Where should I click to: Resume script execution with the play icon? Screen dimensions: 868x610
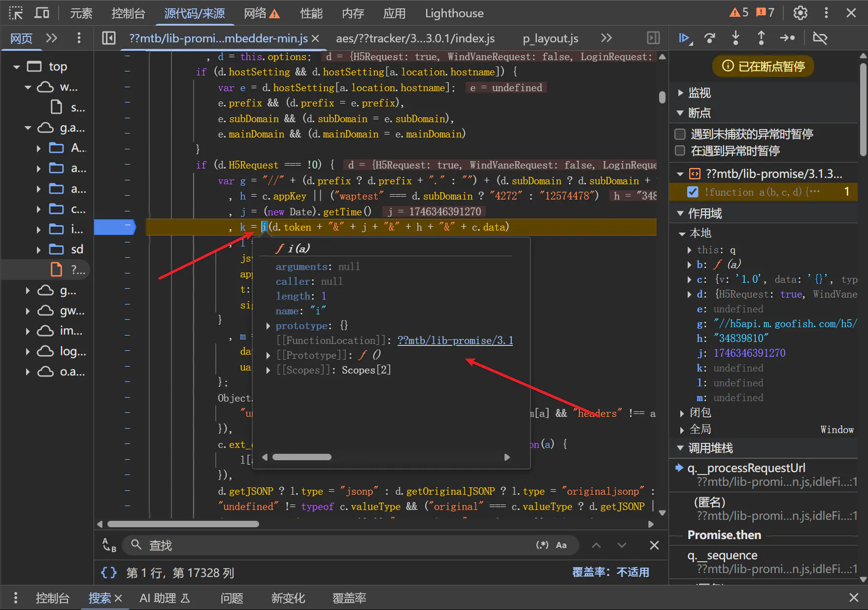[684, 38]
